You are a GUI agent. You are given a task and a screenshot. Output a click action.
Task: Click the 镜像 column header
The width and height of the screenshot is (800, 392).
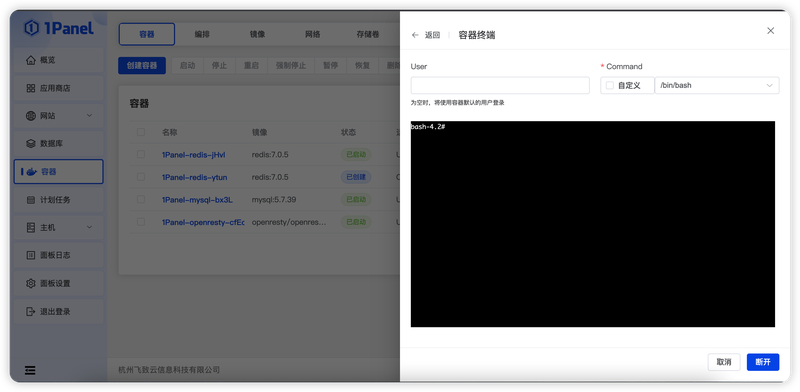(259, 132)
